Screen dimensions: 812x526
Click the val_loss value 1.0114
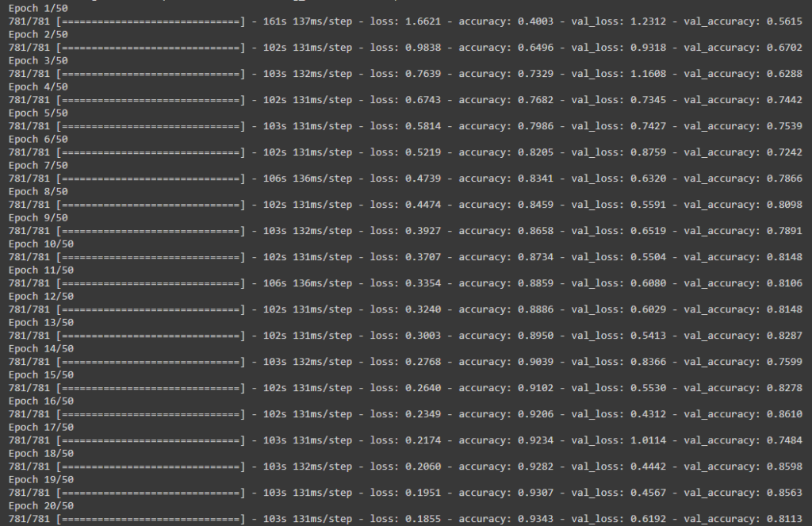[x=649, y=440]
